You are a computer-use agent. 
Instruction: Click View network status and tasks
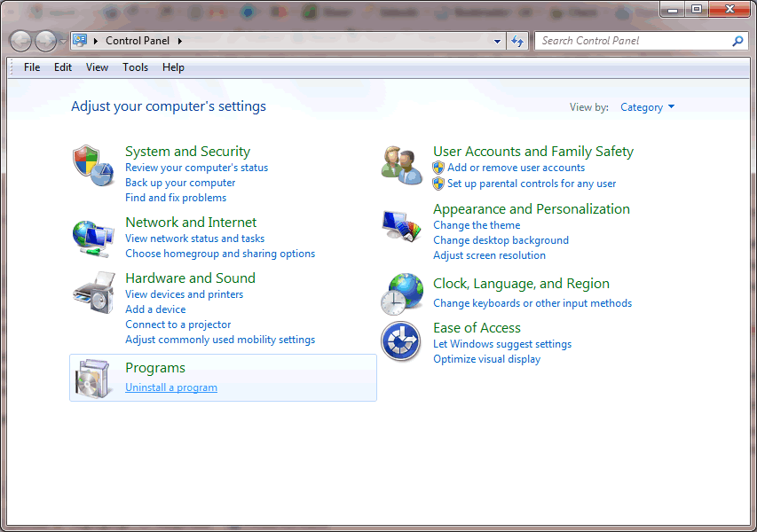click(195, 239)
